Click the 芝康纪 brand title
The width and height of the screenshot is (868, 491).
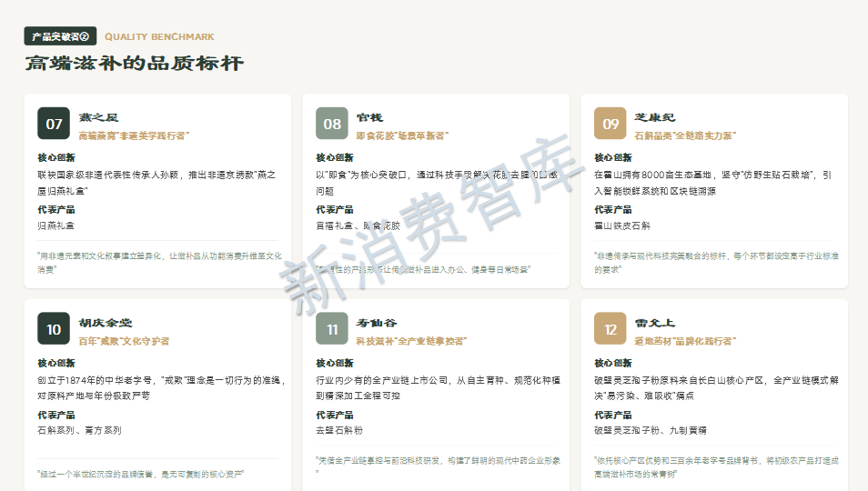[654, 117]
